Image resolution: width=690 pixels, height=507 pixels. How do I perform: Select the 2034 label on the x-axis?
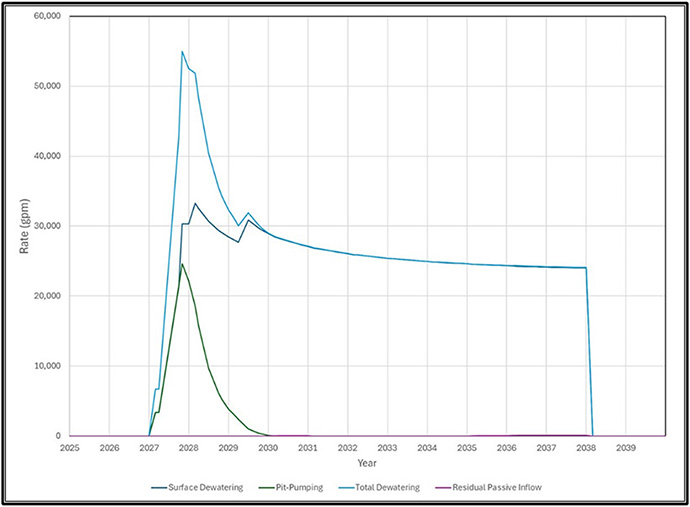tap(427, 447)
